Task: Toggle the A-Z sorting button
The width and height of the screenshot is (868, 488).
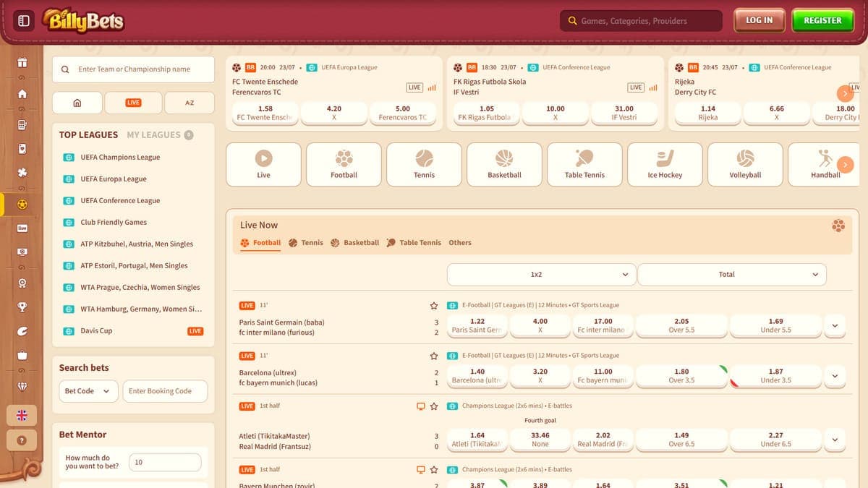Action: click(190, 103)
